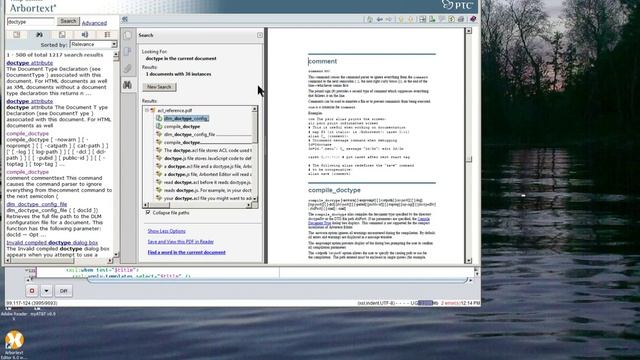Click the Search button beside the doctype field
This screenshot has width=640, height=360.
click(68, 21)
